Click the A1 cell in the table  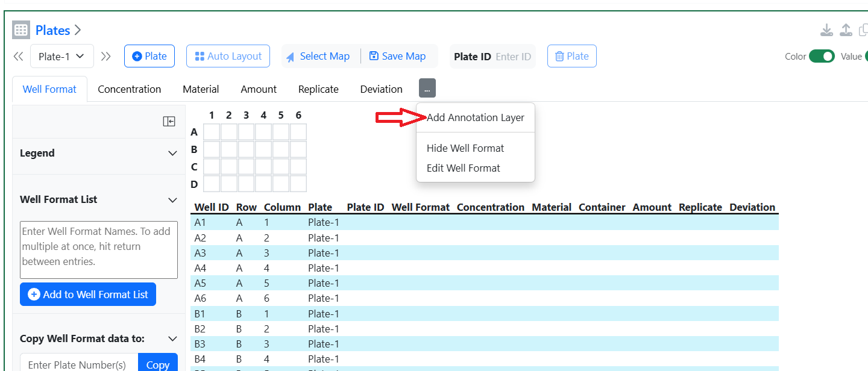click(200, 222)
